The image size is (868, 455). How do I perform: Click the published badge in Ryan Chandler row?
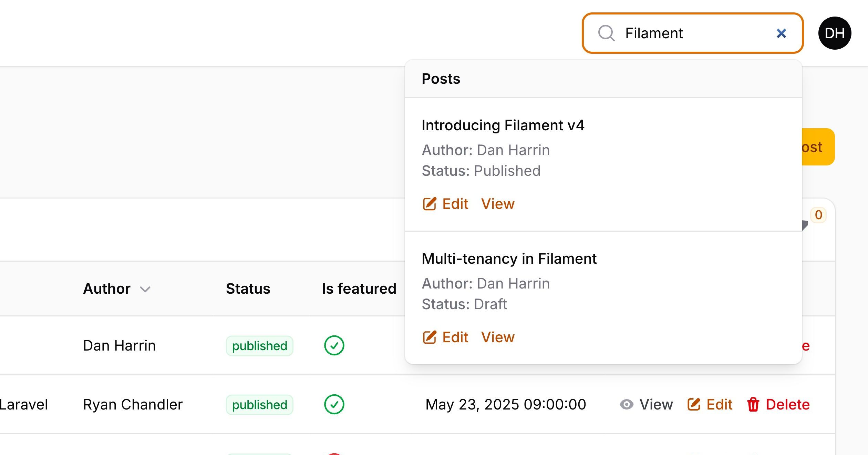[x=259, y=405]
